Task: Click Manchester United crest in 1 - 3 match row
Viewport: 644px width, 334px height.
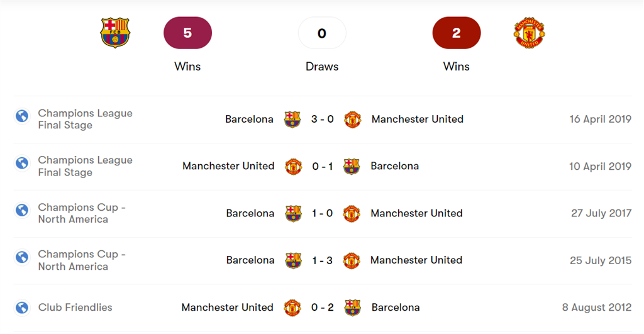Action: [352, 260]
